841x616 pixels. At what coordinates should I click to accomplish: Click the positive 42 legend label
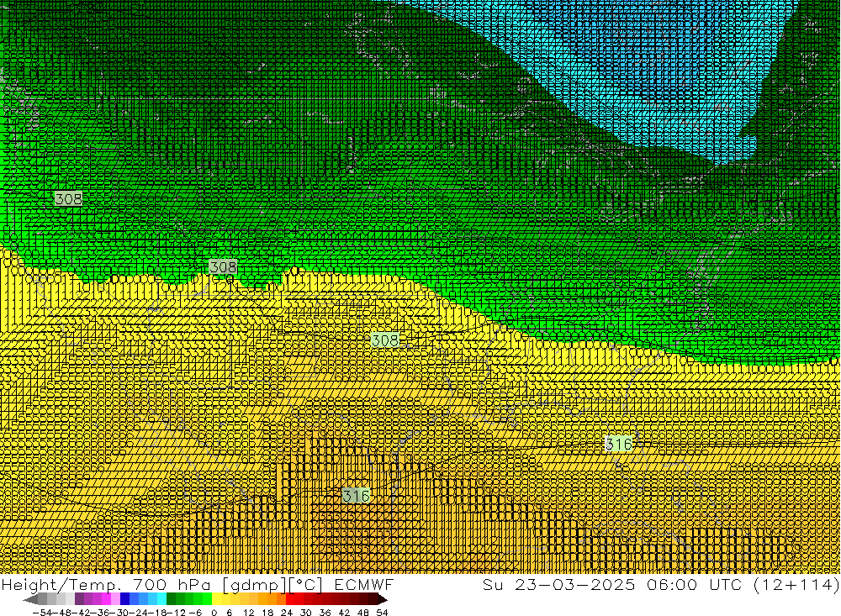[344, 613]
